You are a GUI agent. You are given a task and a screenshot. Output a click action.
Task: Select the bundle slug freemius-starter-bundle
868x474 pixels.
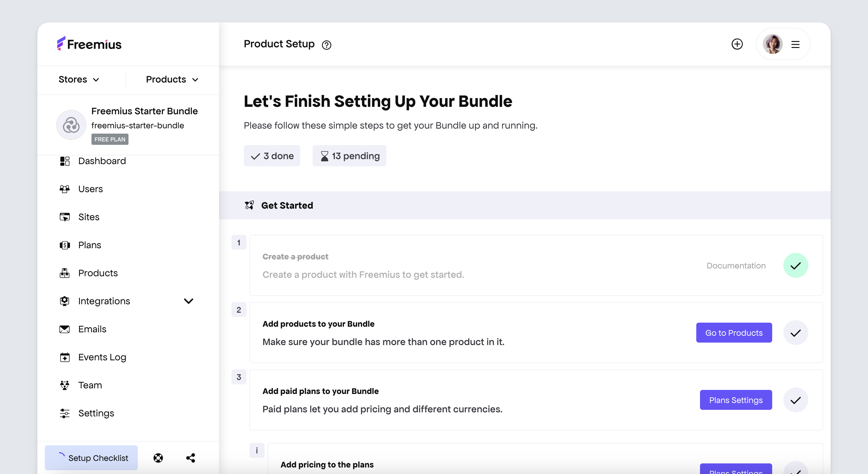[x=138, y=126]
